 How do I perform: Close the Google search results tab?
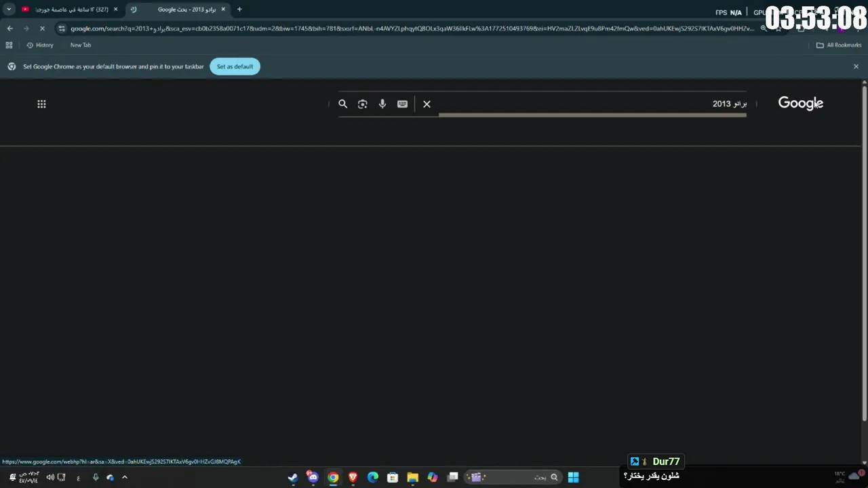coord(223,9)
